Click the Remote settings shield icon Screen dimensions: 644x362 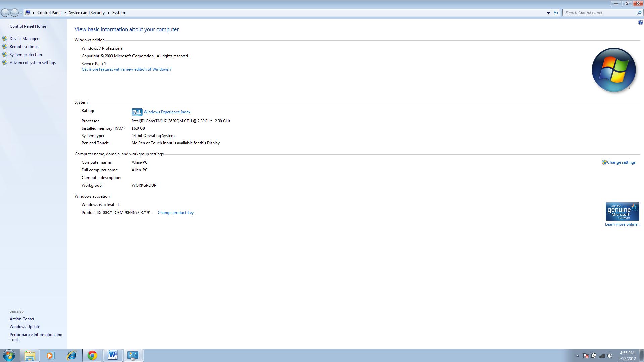tap(5, 47)
